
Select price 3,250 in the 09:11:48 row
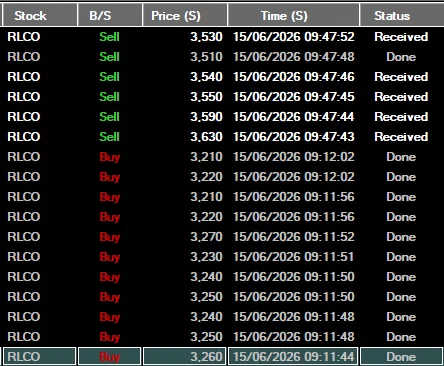tap(206, 337)
